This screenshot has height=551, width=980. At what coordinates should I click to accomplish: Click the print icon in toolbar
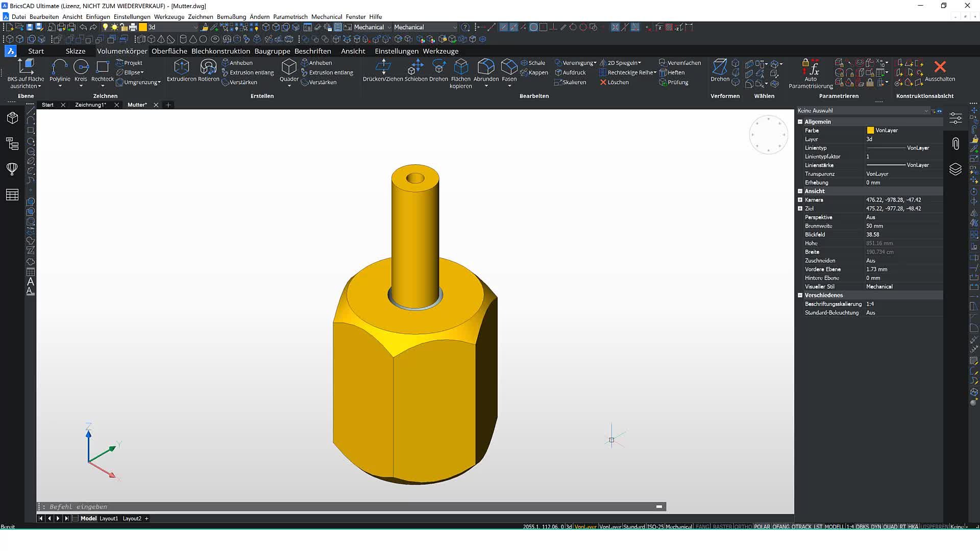pos(133,27)
